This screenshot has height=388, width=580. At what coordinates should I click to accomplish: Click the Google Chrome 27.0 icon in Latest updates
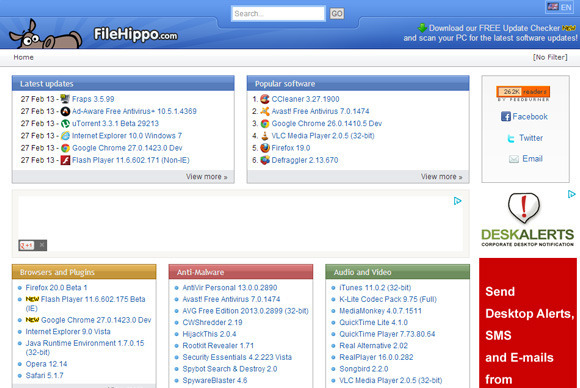point(65,148)
